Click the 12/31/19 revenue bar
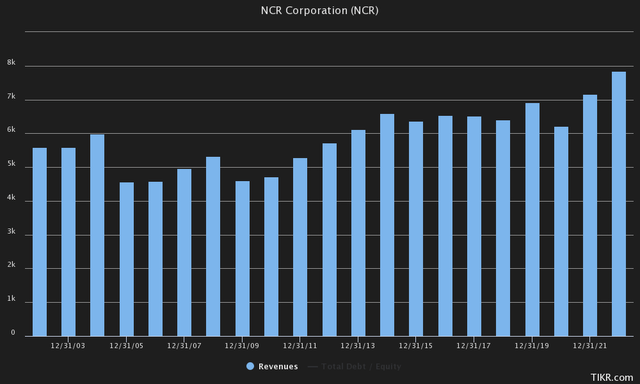This screenshot has height=384, width=640. tap(532, 220)
